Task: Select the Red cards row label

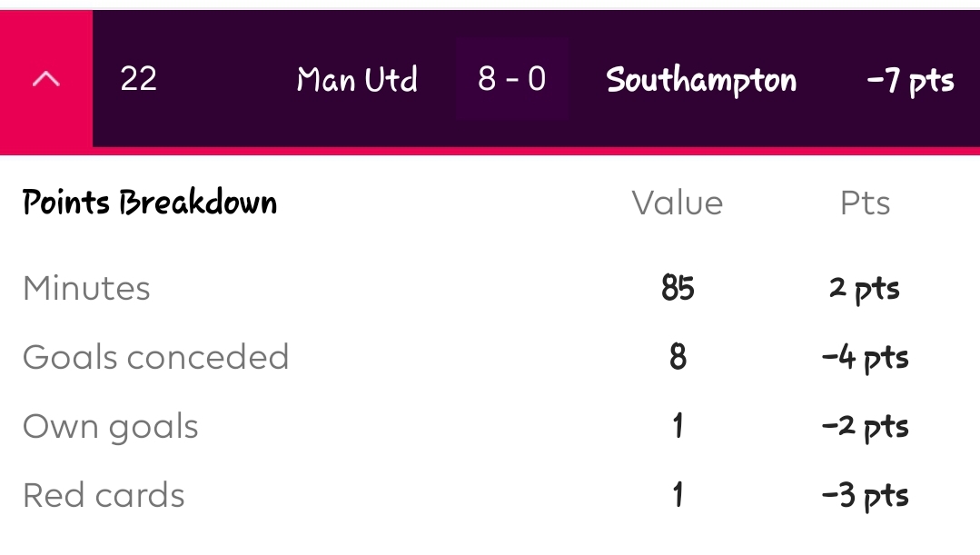Action: click(x=104, y=495)
